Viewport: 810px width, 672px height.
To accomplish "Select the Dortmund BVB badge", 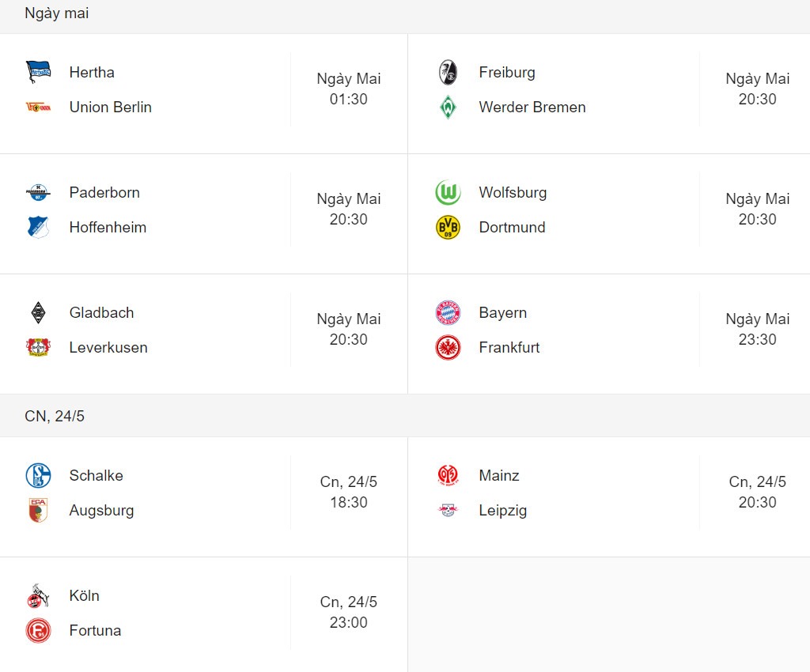I will (448, 228).
